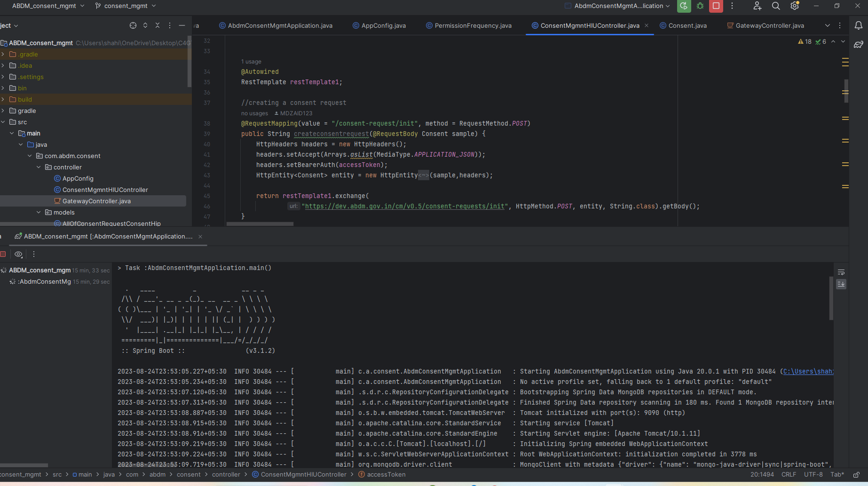Toggle scroll to end in console

[x=841, y=284]
